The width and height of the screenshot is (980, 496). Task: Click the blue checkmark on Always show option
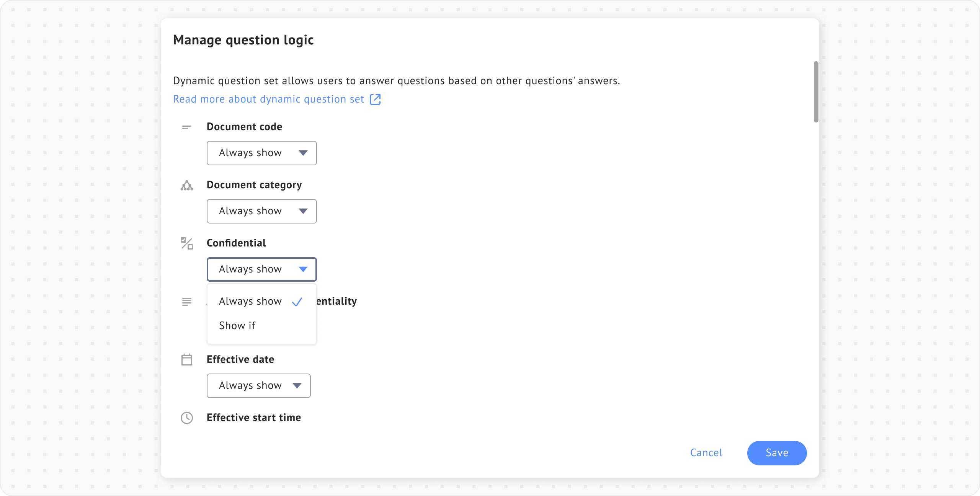point(297,302)
